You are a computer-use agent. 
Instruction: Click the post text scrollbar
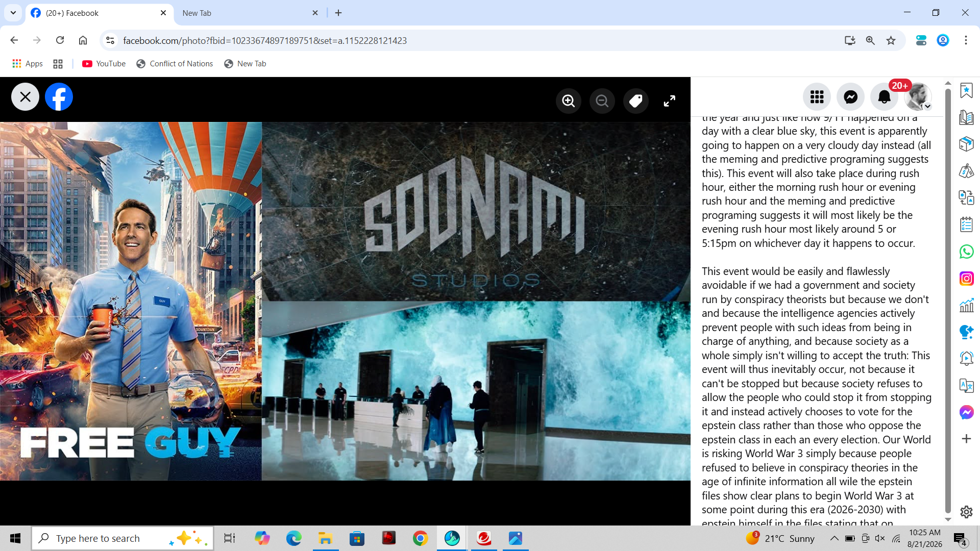(x=948, y=301)
